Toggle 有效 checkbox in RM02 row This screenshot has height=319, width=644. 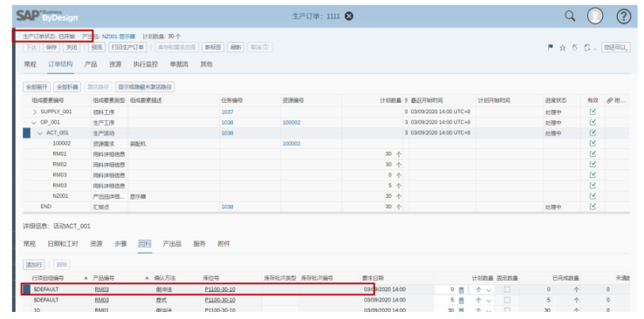[x=593, y=165]
